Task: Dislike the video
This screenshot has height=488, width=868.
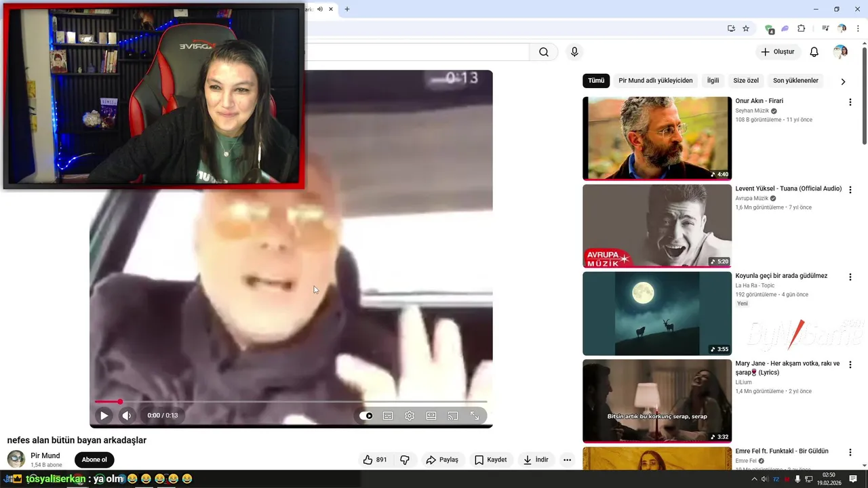Action: tap(405, 460)
